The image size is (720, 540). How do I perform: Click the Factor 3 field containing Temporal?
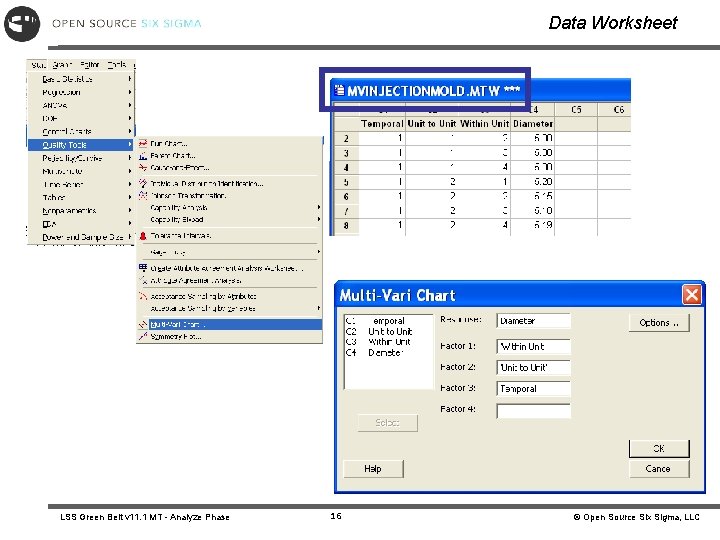coord(533,389)
